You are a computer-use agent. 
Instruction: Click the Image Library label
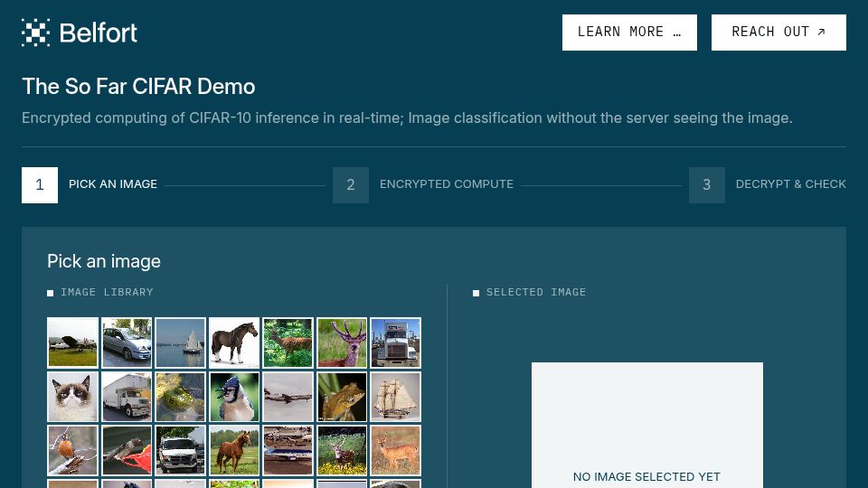coord(107,292)
